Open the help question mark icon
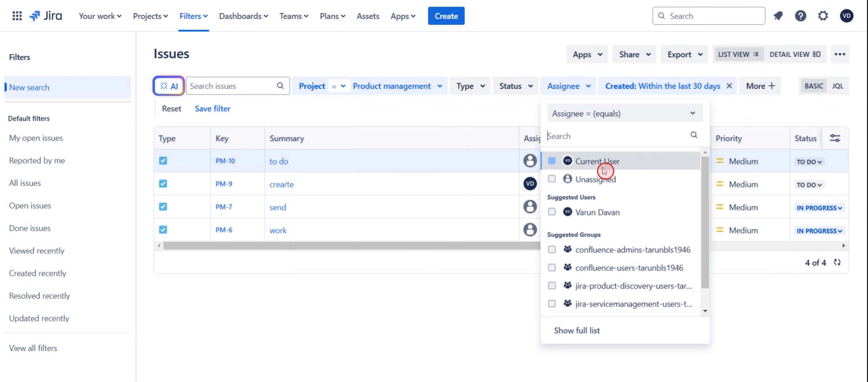Image resolution: width=868 pixels, height=382 pixels. click(800, 16)
